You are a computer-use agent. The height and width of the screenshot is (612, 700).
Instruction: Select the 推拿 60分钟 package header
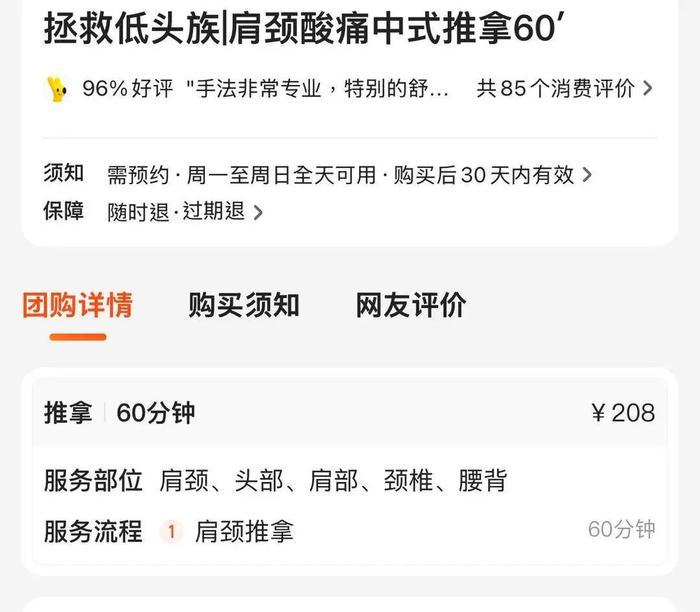coord(350,412)
